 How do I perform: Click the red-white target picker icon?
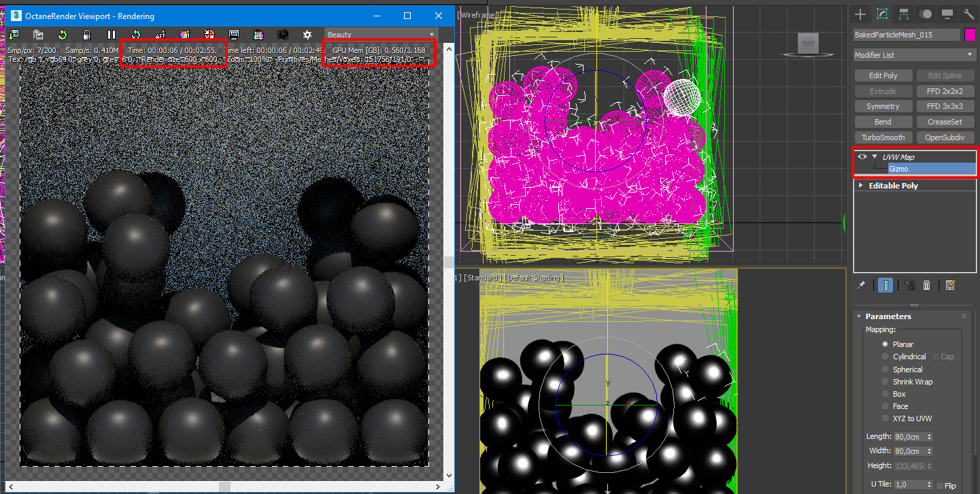[209, 35]
